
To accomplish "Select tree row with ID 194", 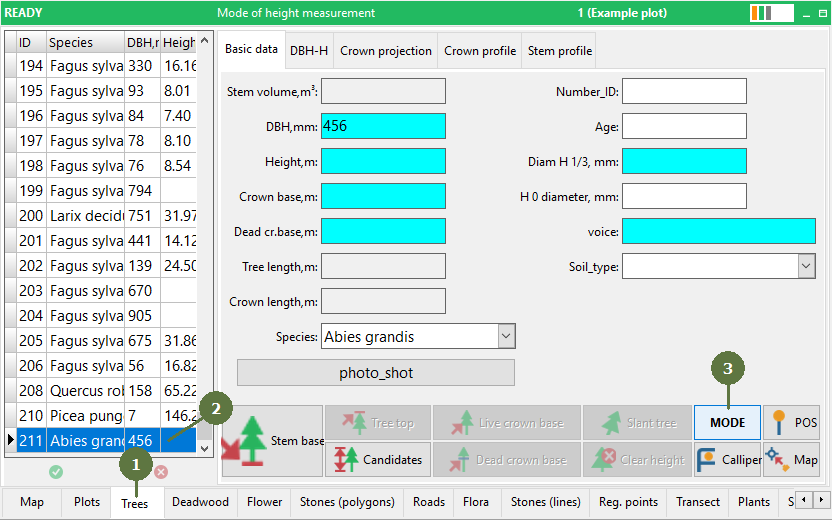I will [x=101, y=65].
